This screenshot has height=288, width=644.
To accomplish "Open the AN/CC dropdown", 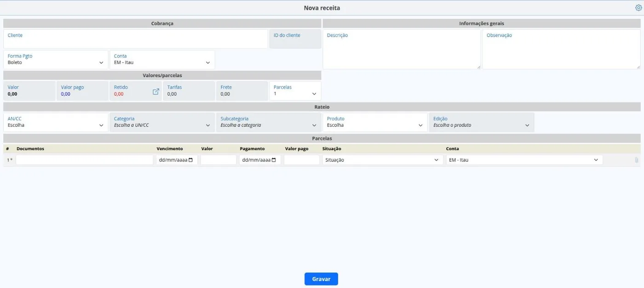I will (56, 122).
